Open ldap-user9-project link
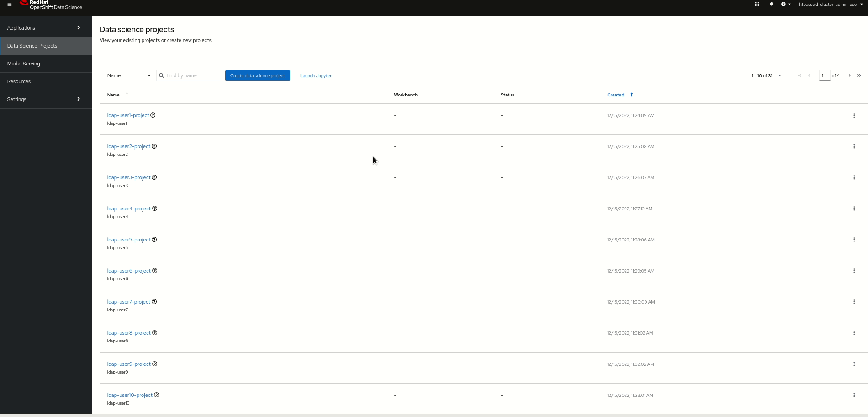 (129, 364)
